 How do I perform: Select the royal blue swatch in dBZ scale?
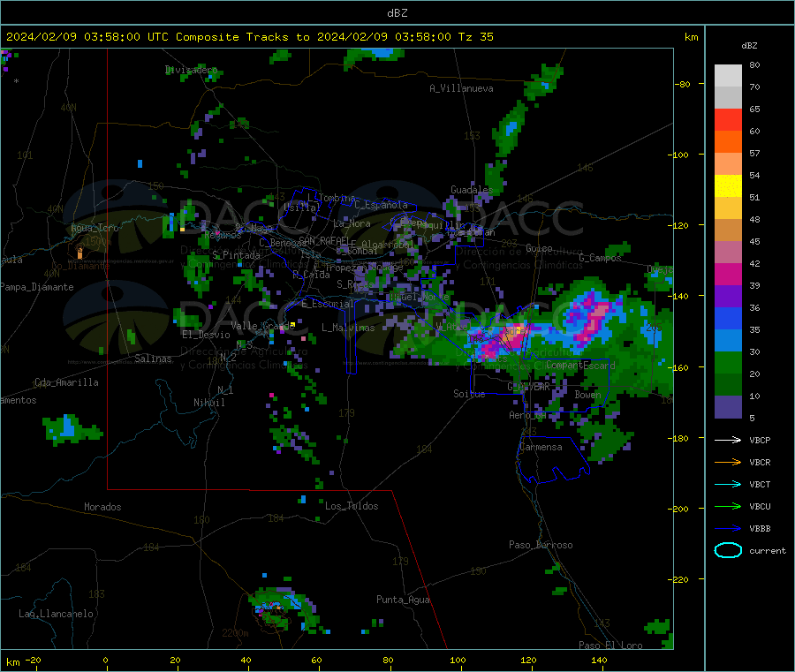point(728,318)
